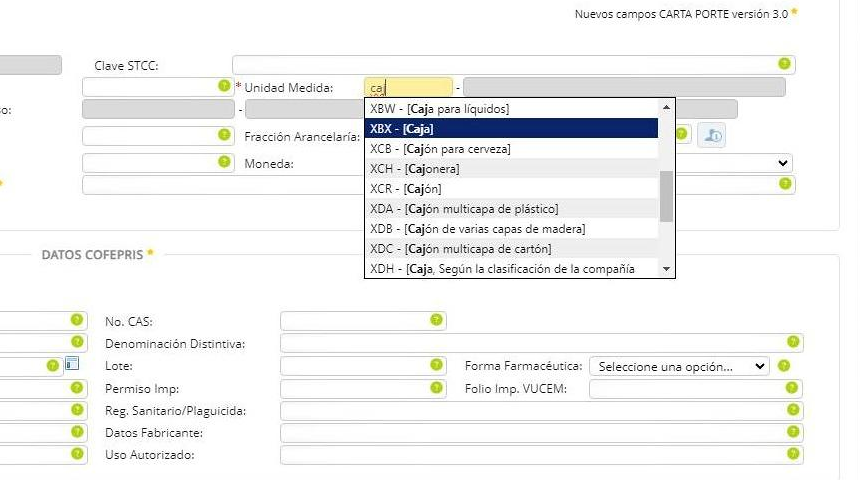This screenshot has height=480, width=860.
Task: Choose XCB - Cajón para cerveza option
Action: click(x=510, y=149)
